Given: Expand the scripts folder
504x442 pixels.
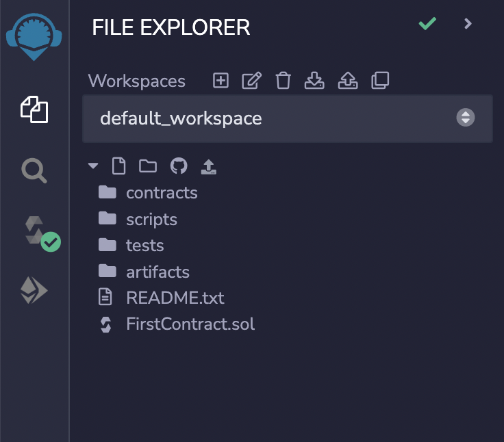Looking at the screenshot, I should pyautogui.click(x=138, y=220).
